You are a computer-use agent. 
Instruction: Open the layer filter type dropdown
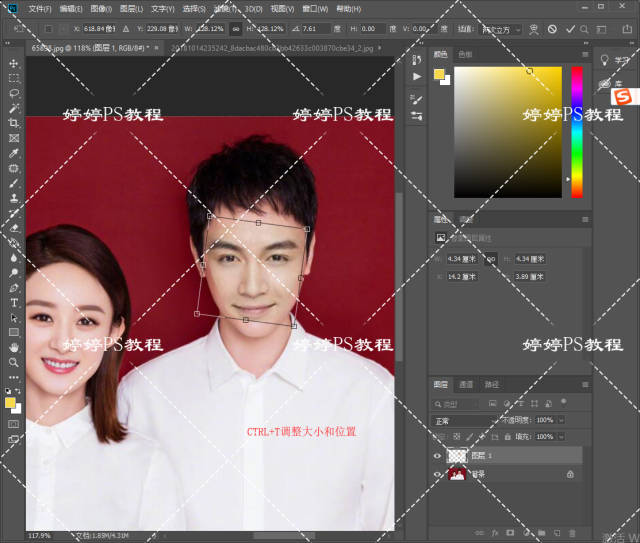point(455,404)
